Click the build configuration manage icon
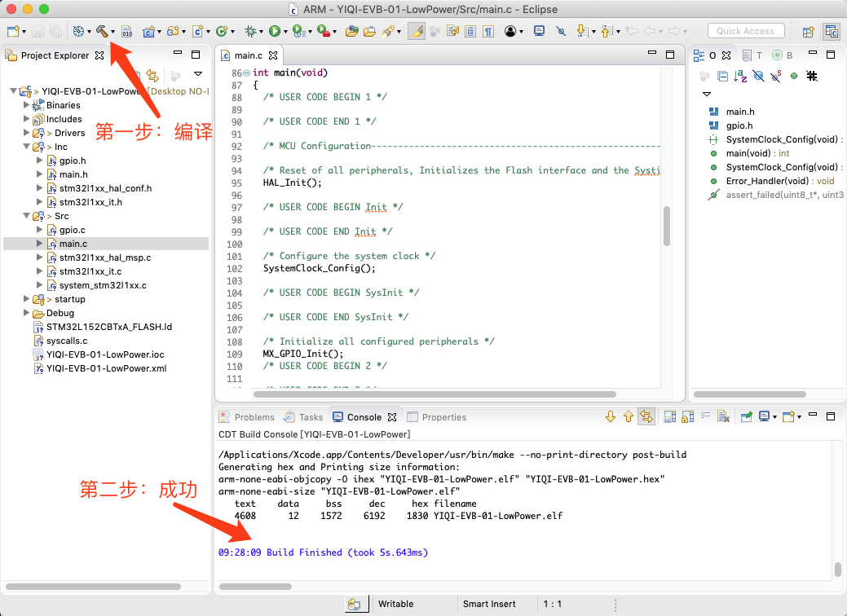Image resolution: width=847 pixels, height=616 pixels. (79, 31)
